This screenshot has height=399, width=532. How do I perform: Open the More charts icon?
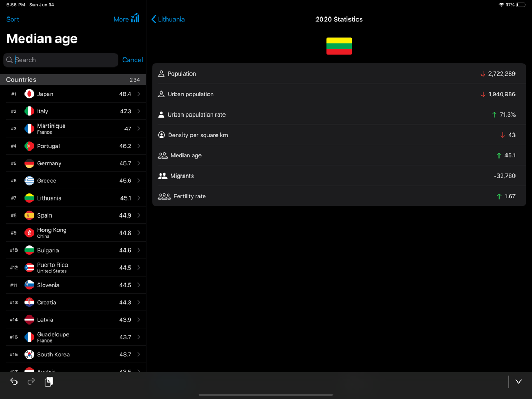(x=135, y=18)
